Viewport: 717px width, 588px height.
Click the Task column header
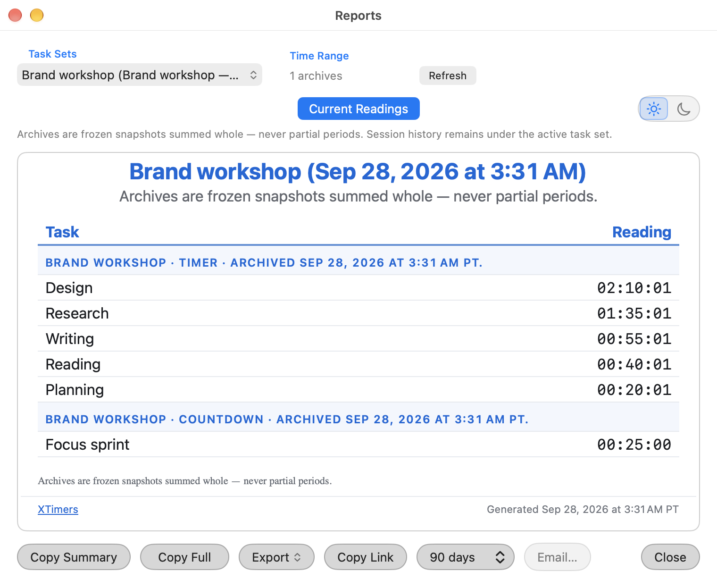tap(62, 232)
